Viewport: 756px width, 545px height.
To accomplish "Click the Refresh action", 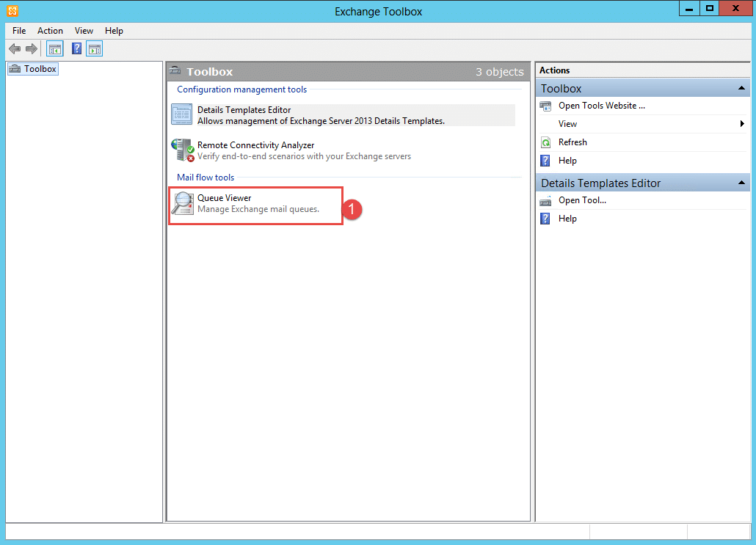I will [x=573, y=142].
